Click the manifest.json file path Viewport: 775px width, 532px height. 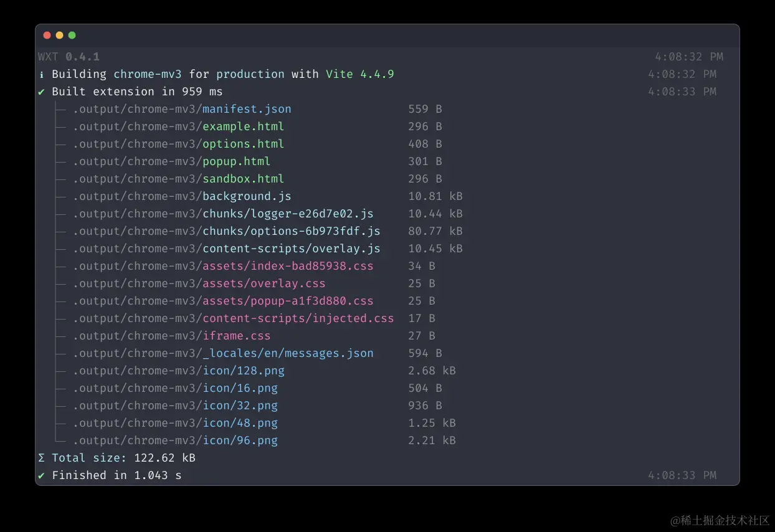tap(182, 109)
